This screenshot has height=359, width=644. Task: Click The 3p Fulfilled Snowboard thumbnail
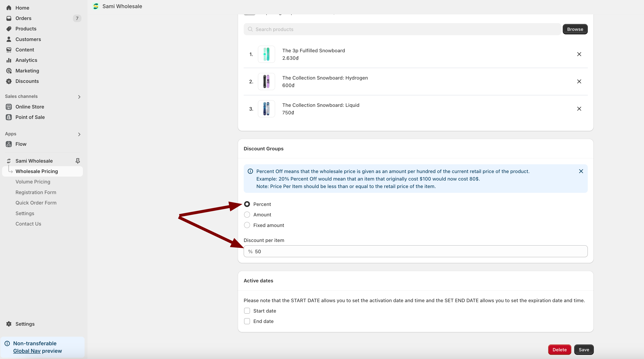pyautogui.click(x=267, y=54)
